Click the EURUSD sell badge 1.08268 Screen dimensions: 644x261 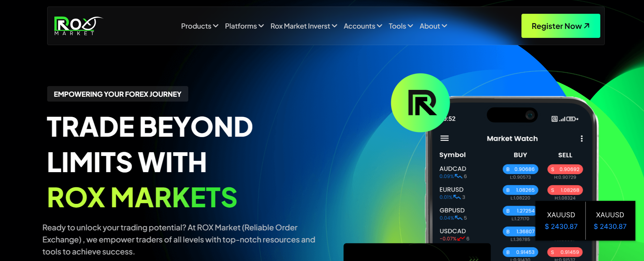(565, 190)
